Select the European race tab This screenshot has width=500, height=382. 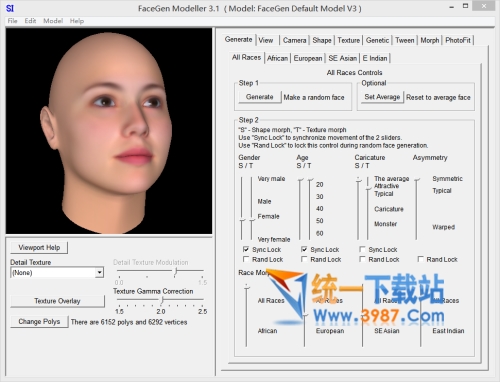(x=308, y=58)
